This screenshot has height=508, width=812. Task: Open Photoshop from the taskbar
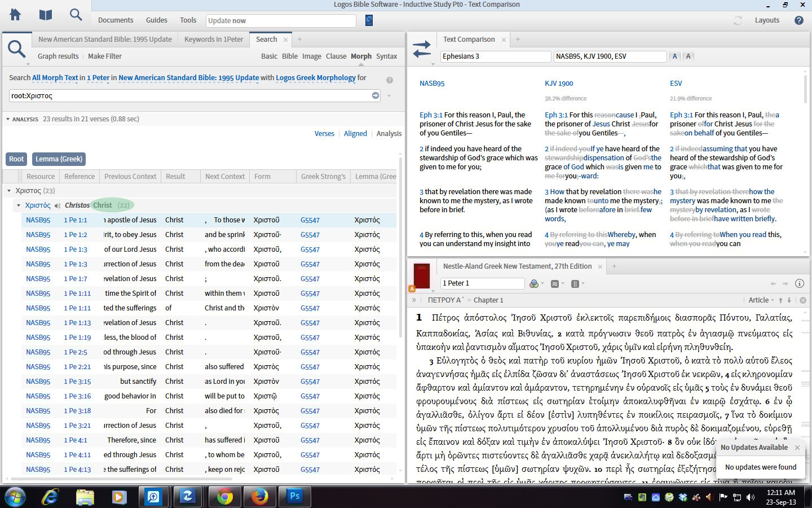click(x=294, y=497)
